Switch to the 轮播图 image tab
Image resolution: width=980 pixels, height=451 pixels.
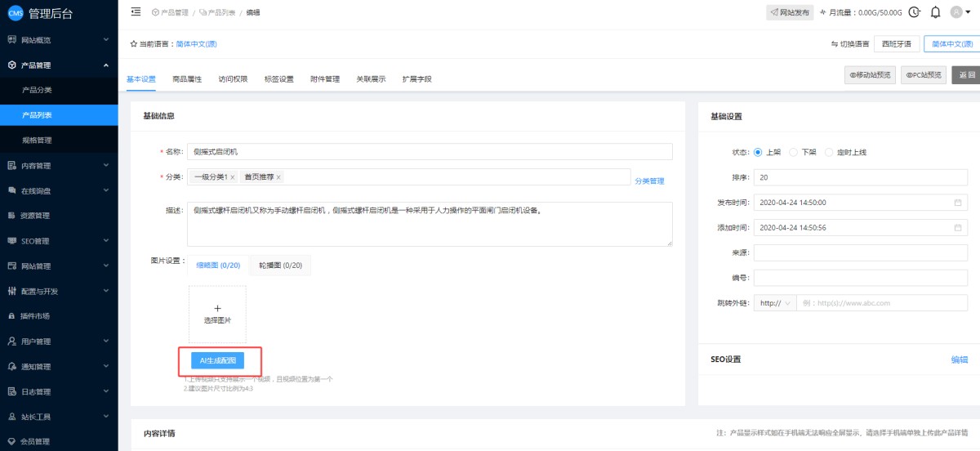(x=280, y=266)
